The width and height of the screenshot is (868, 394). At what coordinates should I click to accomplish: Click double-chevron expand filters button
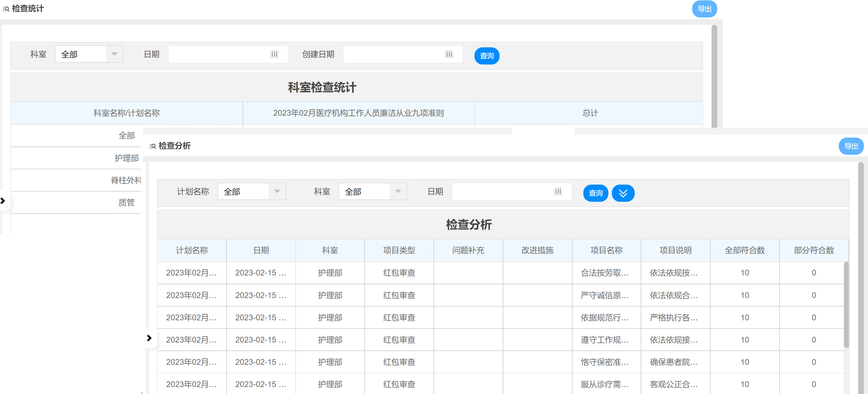point(623,193)
